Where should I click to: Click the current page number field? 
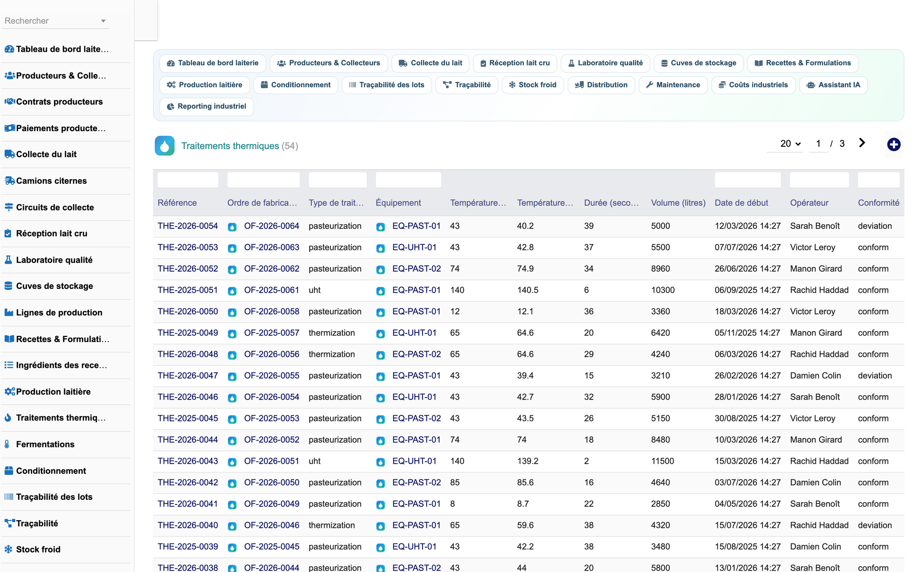point(818,143)
